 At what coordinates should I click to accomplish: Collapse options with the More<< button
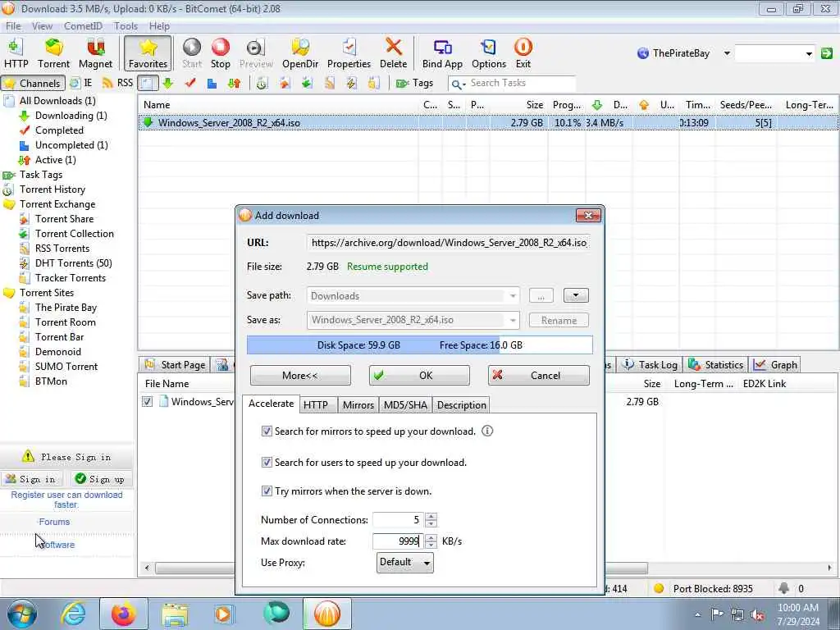[300, 376]
